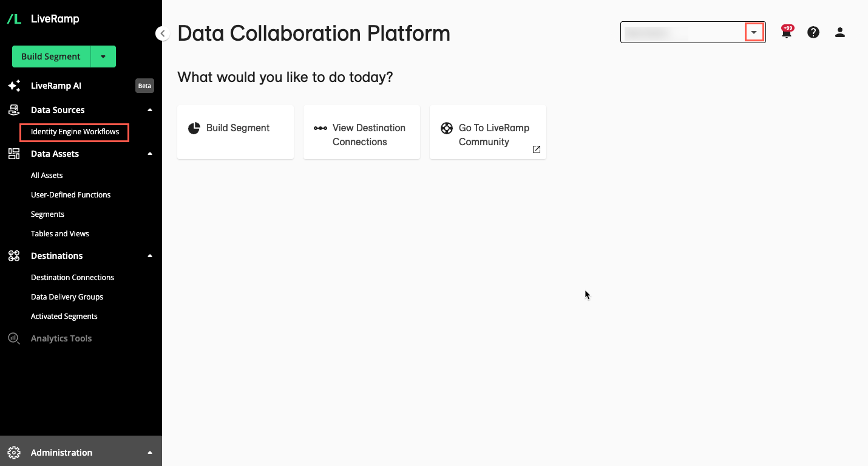Viewport: 868px width, 466px height.
Task: Open the Administration gear icon
Action: [x=14, y=452]
